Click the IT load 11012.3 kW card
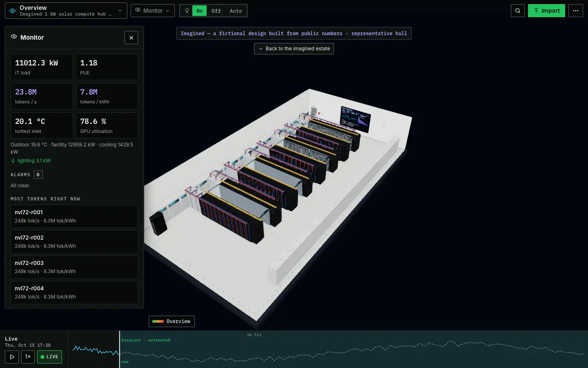Screen dimensions: 588x368 pyautogui.click(x=42, y=67)
